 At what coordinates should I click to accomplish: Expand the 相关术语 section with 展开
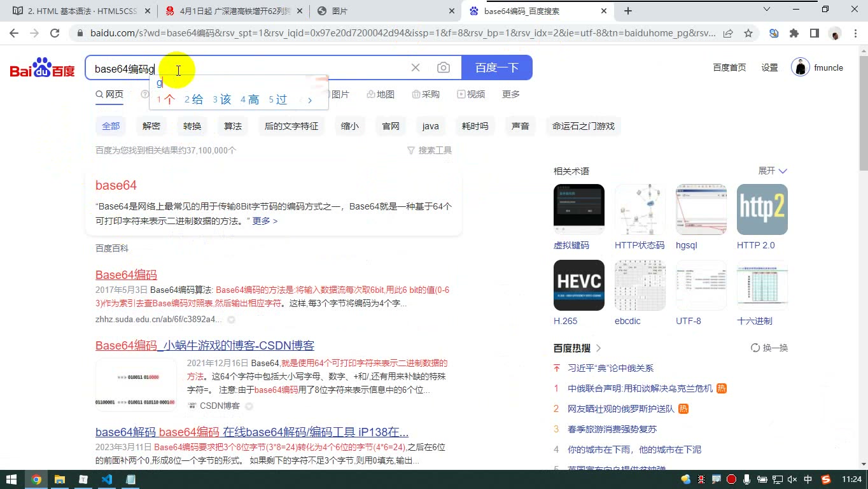tap(773, 171)
